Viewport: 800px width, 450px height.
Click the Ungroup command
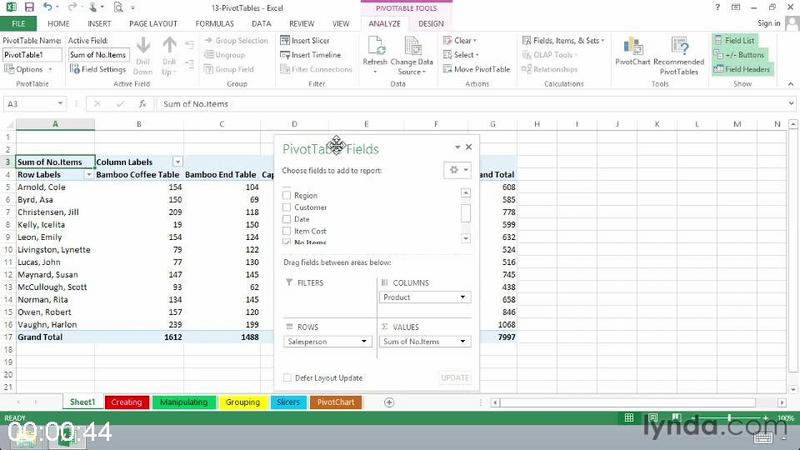224,55
